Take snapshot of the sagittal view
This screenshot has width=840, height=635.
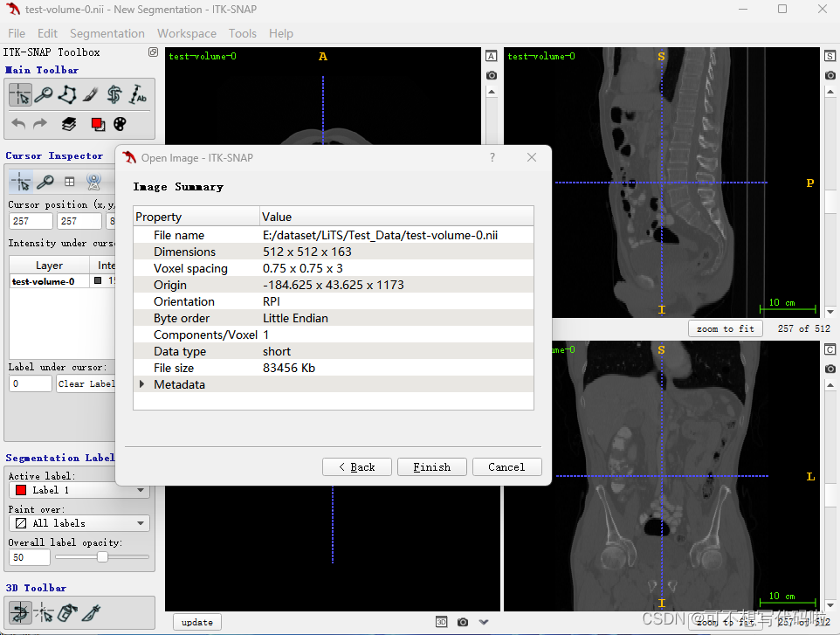(830, 76)
